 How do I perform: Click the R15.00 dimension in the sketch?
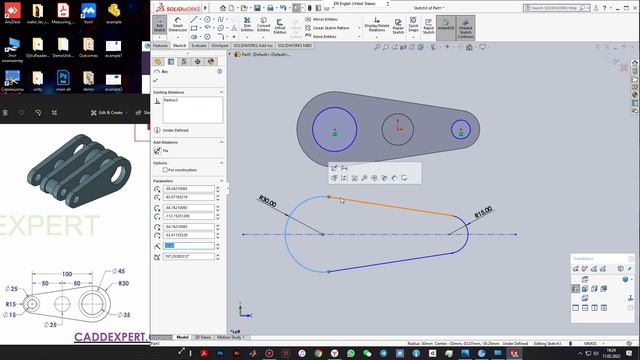[483, 212]
